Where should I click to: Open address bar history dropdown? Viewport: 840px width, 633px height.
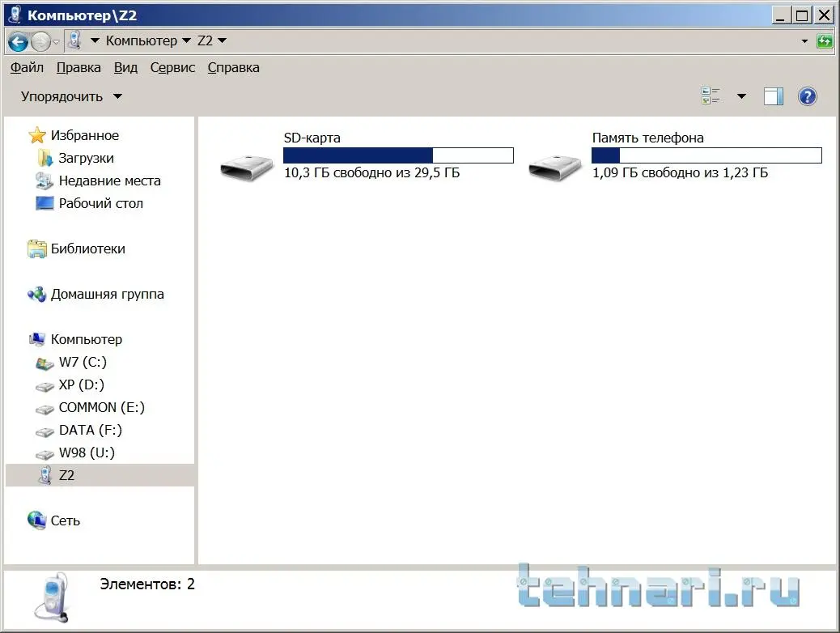click(x=804, y=41)
